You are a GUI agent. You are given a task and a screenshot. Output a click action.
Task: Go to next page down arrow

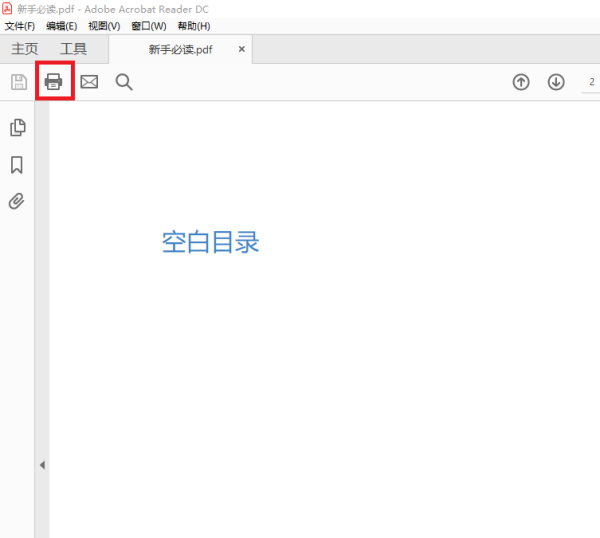pos(556,82)
